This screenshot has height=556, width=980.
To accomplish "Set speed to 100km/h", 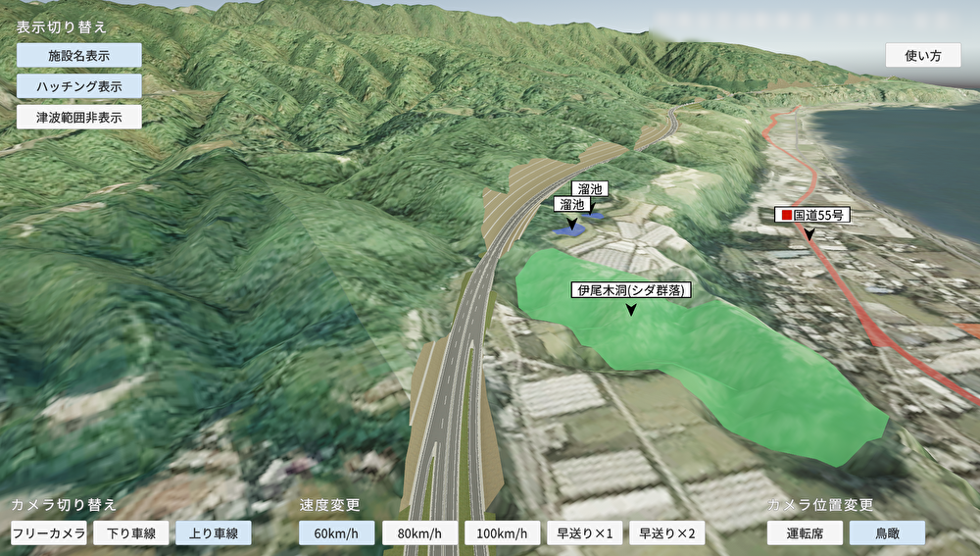I will pos(502,532).
